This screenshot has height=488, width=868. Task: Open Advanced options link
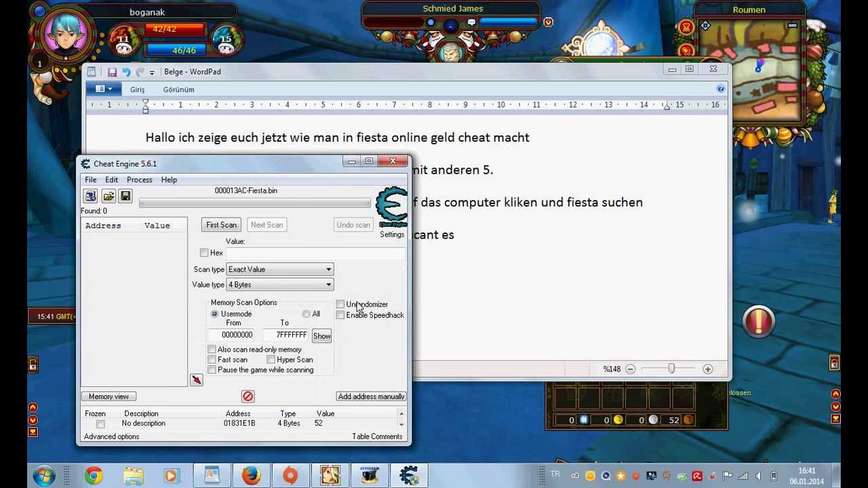tap(111, 436)
